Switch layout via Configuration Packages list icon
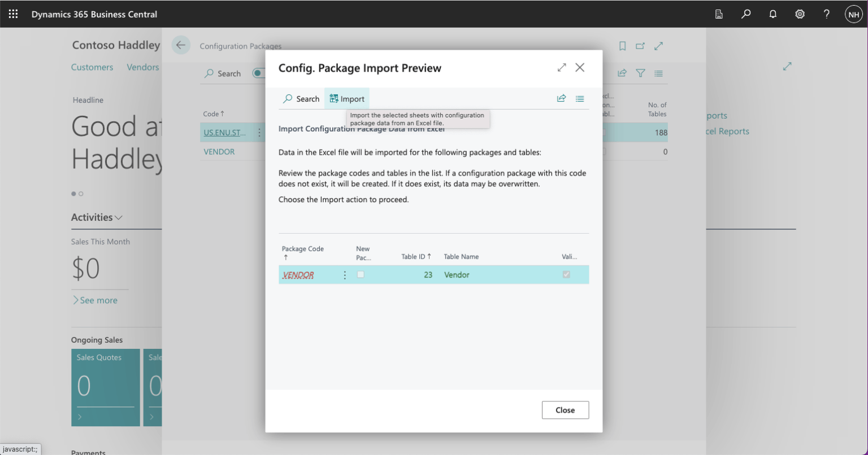868x455 pixels. click(658, 73)
